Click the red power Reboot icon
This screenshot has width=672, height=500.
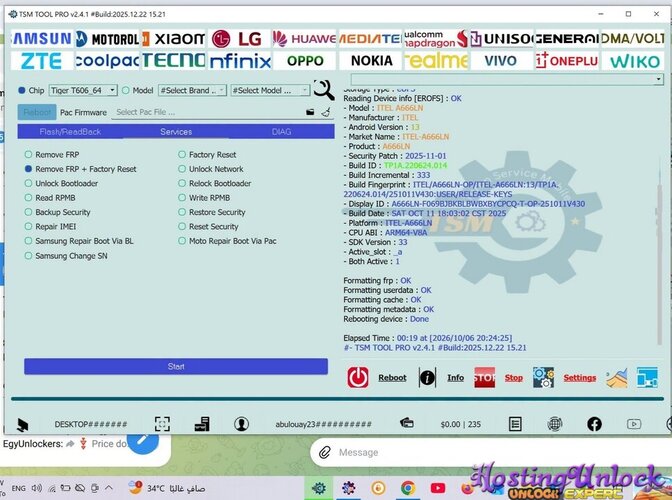358,377
